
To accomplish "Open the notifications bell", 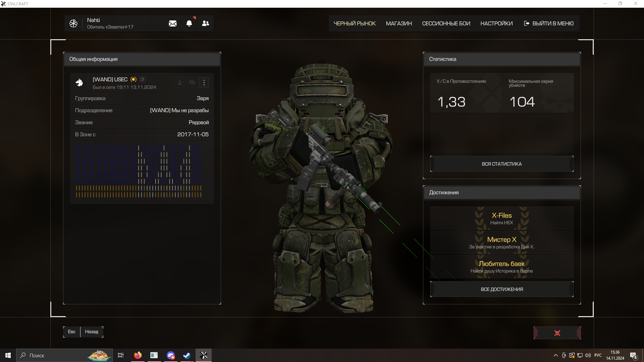I will 189,23.
